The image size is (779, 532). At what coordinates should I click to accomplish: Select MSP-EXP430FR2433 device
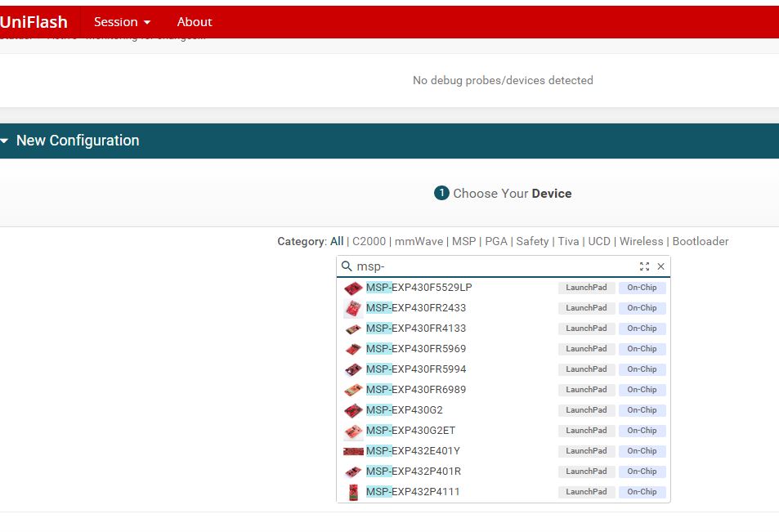click(x=504, y=308)
